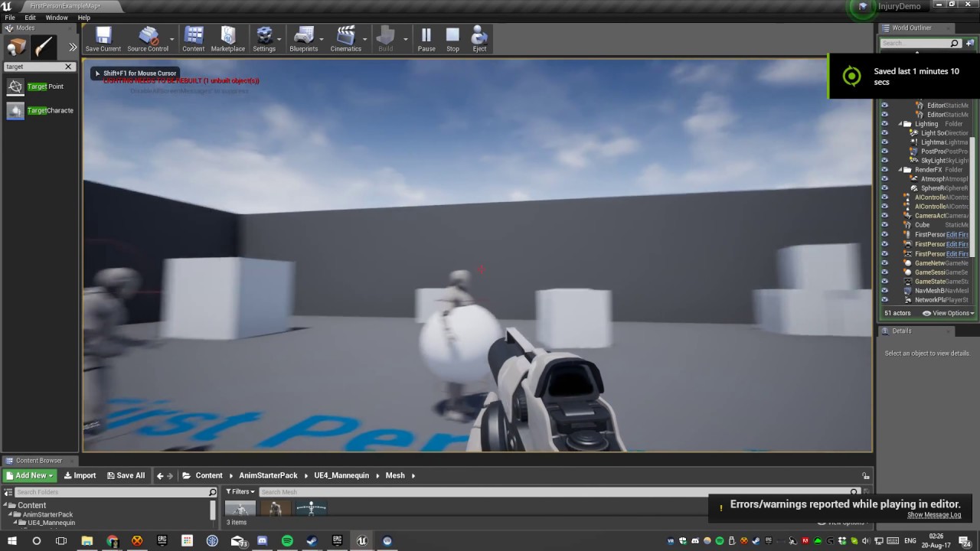Viewport: 980px width, 551px height.
Task: Expand the Modes panel chevron
Action: click(x=73, y=47)
